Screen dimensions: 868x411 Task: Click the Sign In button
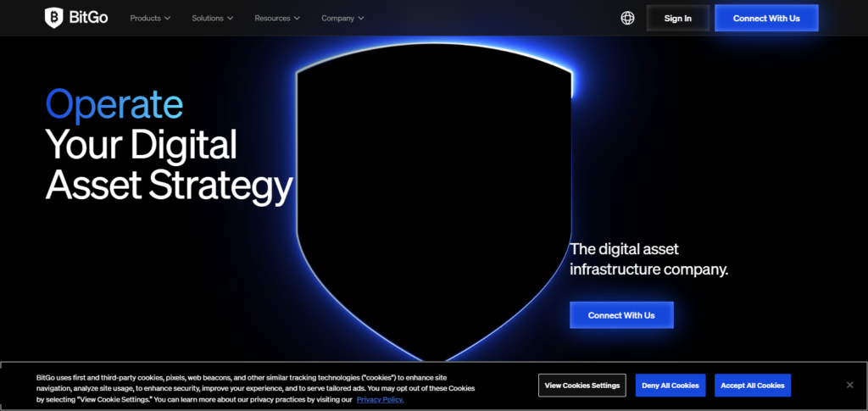677,18
